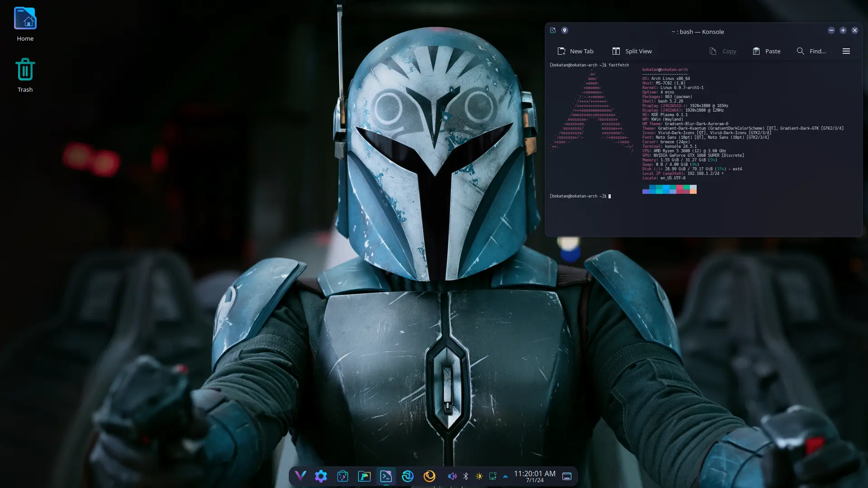Screen dimensions: 868x488
Task: Open the Home folder desktop icon
Action: 25,24
